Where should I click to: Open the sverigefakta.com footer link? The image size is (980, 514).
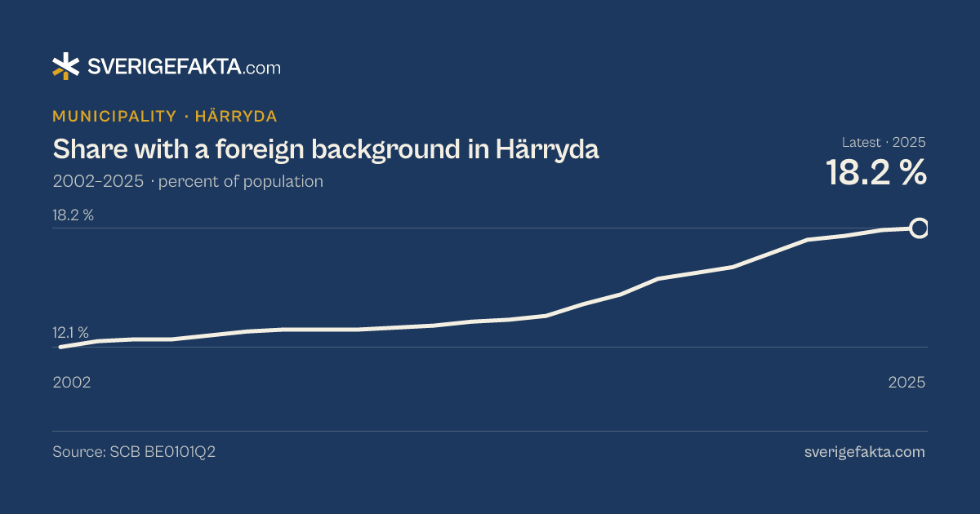[x=865, y=452]
